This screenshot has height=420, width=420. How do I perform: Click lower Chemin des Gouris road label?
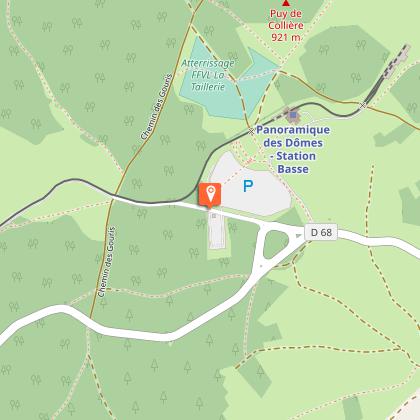tap(107, 262)
